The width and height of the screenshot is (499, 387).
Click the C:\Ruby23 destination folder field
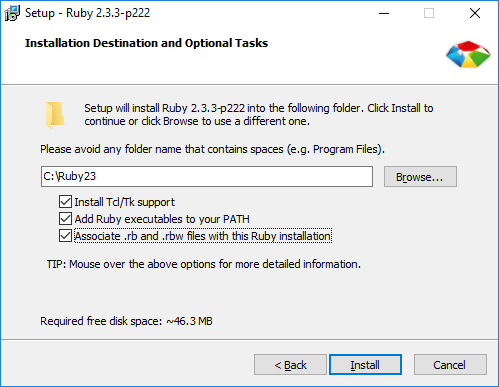(207, 176)
